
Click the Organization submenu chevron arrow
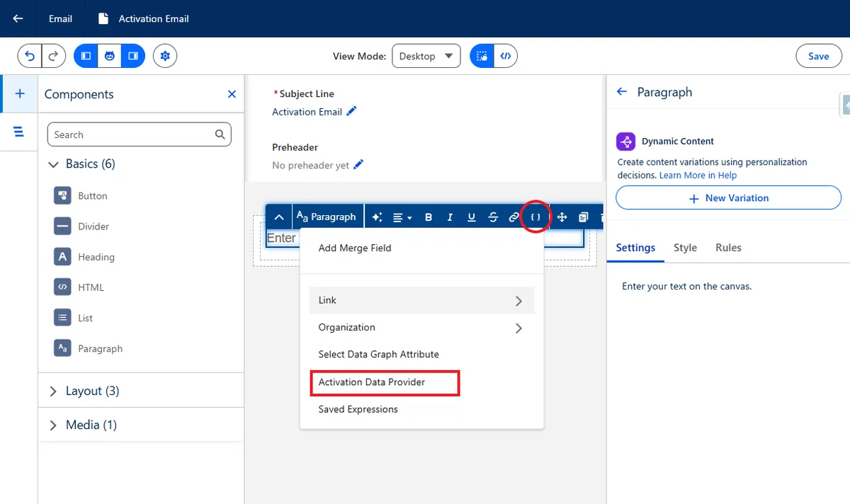point(519,328)
